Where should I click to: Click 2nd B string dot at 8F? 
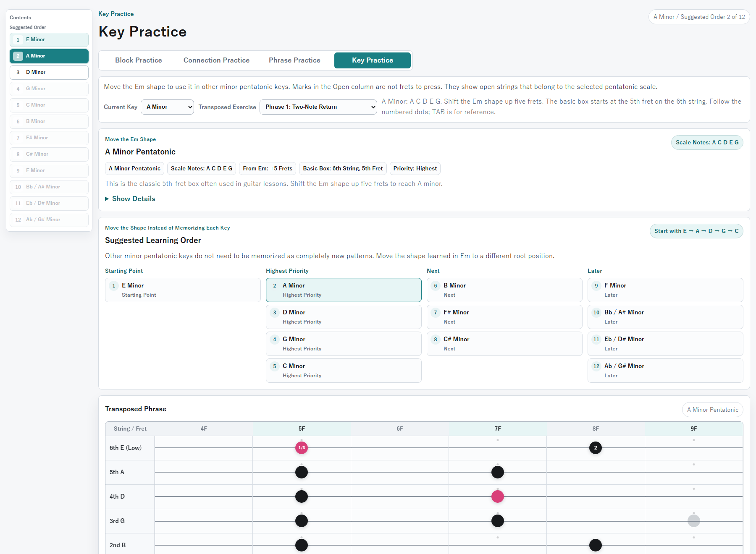point(596,545)
